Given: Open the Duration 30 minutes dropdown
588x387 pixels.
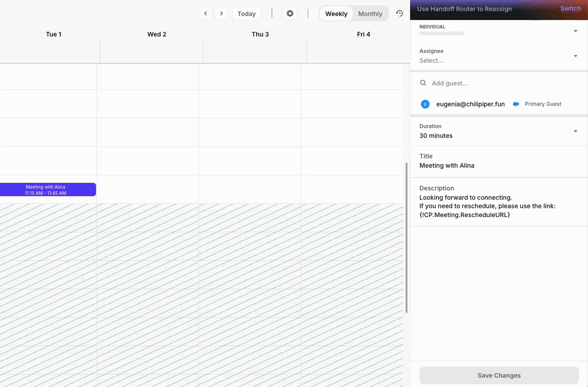Looking at the screenshot, I should click(498, 131).
